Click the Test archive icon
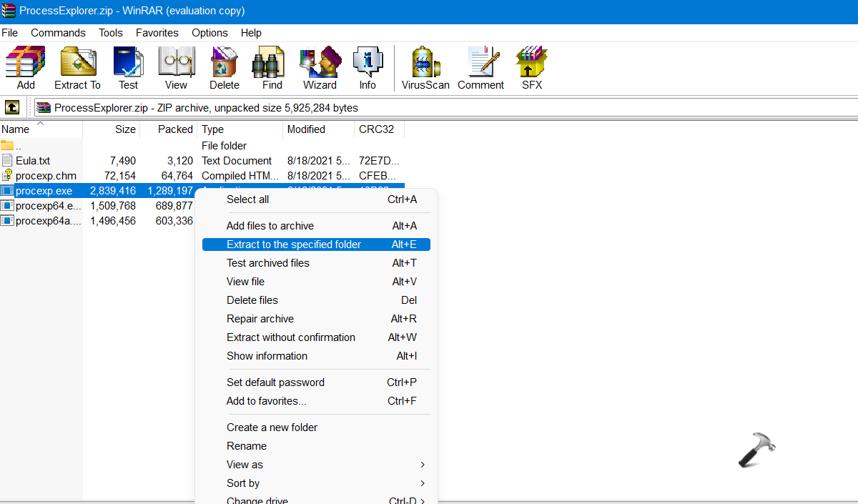 128,68
